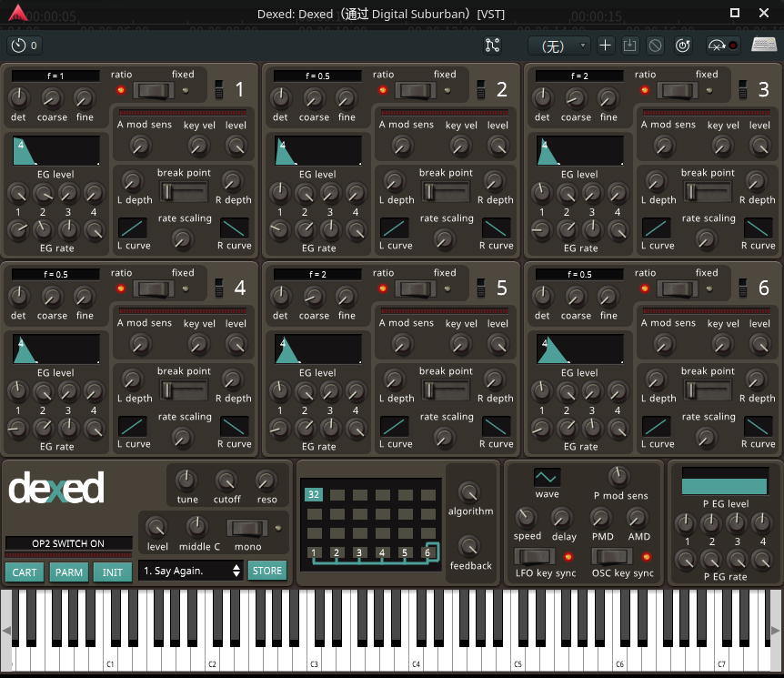Image resolution: width=784 pixels, height=678 pixels.
Task: Click operator 1 envelope display
Action: coord(56,150)
